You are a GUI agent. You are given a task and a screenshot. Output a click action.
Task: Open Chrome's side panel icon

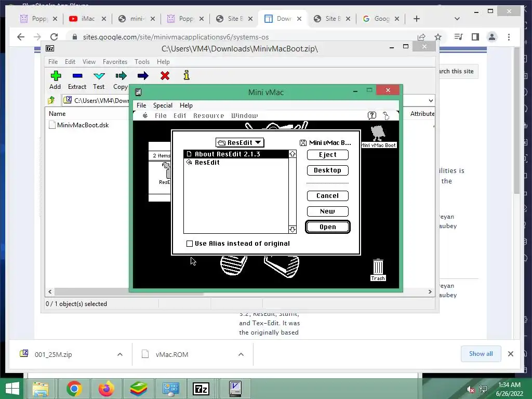point(475,37)
